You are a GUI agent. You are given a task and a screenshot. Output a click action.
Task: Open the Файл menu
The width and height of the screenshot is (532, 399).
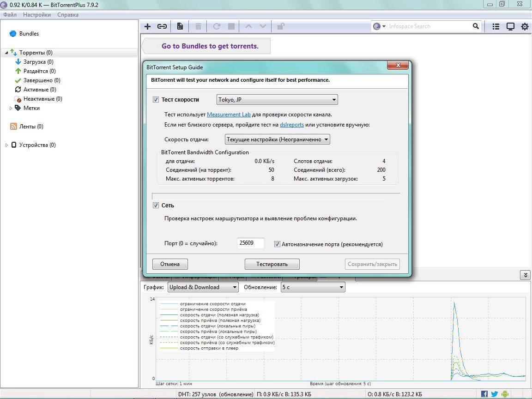click(10, 15)
